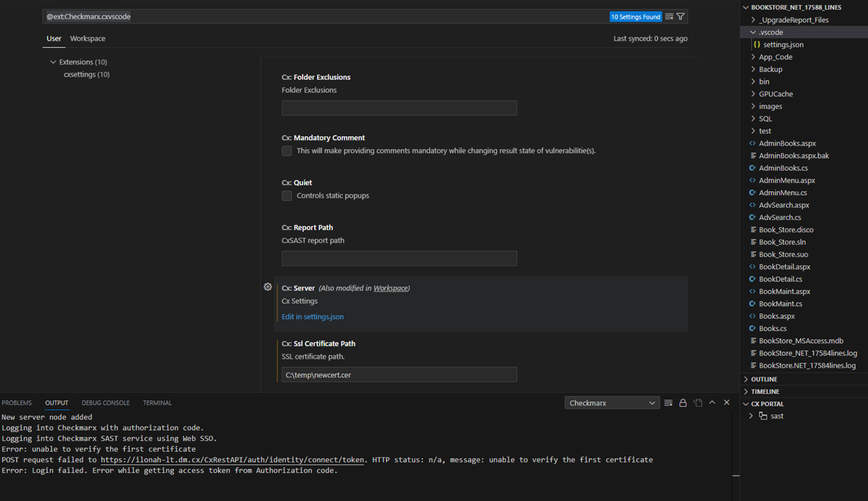868x501 pixels.
Task: Open AdminMenu.cs file
Action: click(x=783, y=192)
